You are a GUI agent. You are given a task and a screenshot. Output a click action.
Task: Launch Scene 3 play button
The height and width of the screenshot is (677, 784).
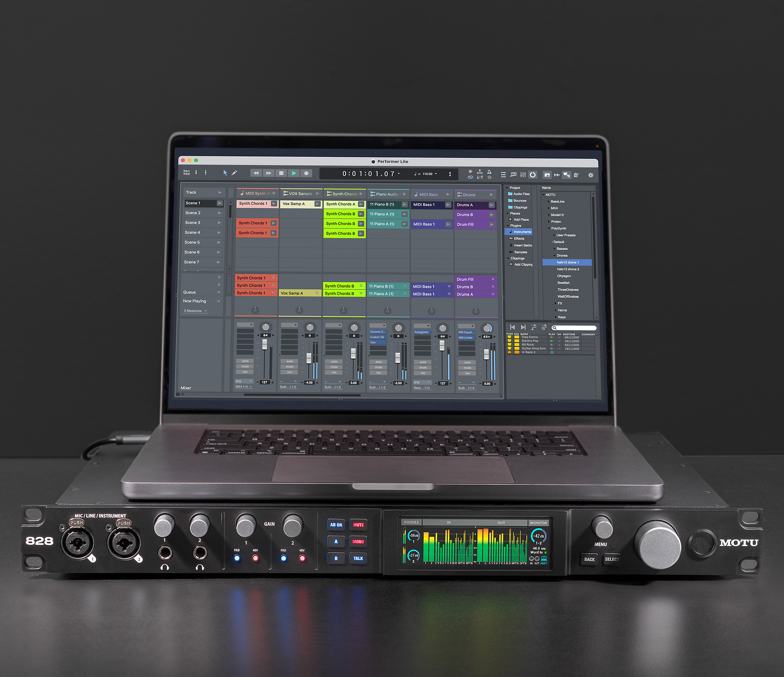click(x=219, y=223)
